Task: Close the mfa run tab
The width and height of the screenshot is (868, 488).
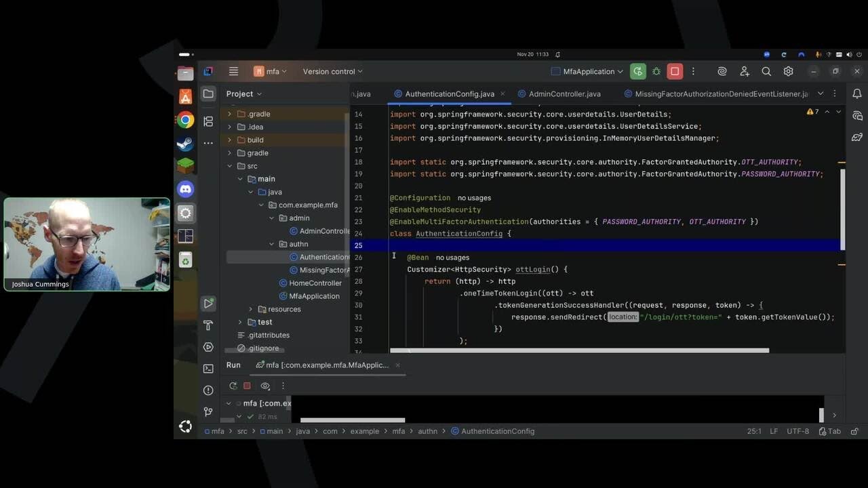Action: pyautogui.click(x=398, y=365)
